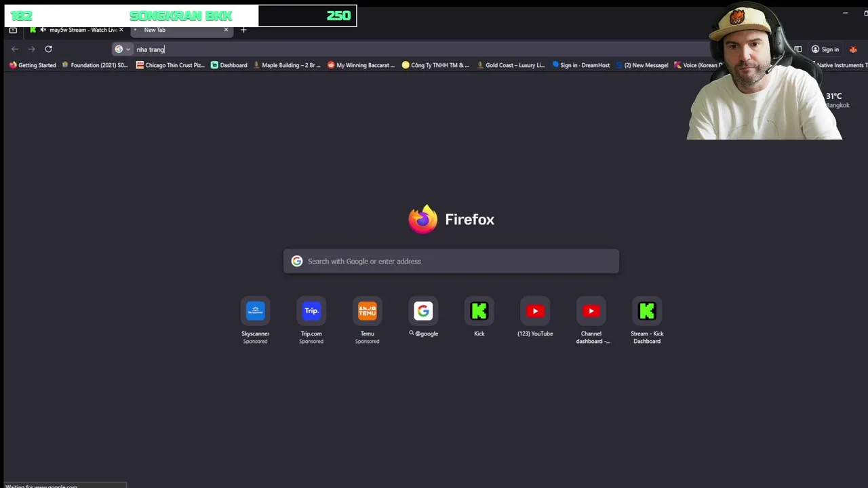Open the @google search shortcut tile
The image size is (868, 488).
[423, 311]
